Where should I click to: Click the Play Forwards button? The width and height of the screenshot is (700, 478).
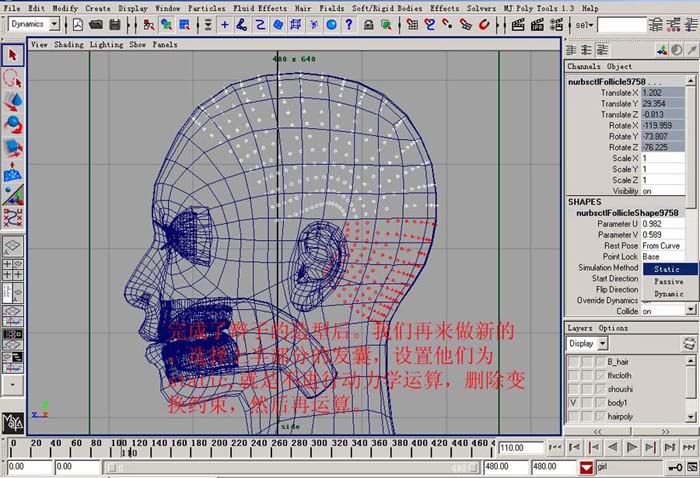pos(631,447)
